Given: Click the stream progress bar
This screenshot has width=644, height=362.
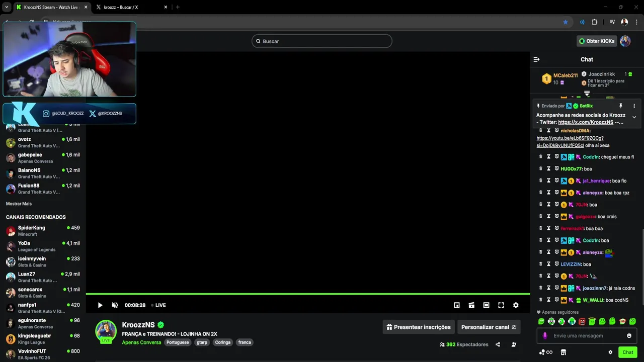Looking at the screenshot, I should coord(307,294).
